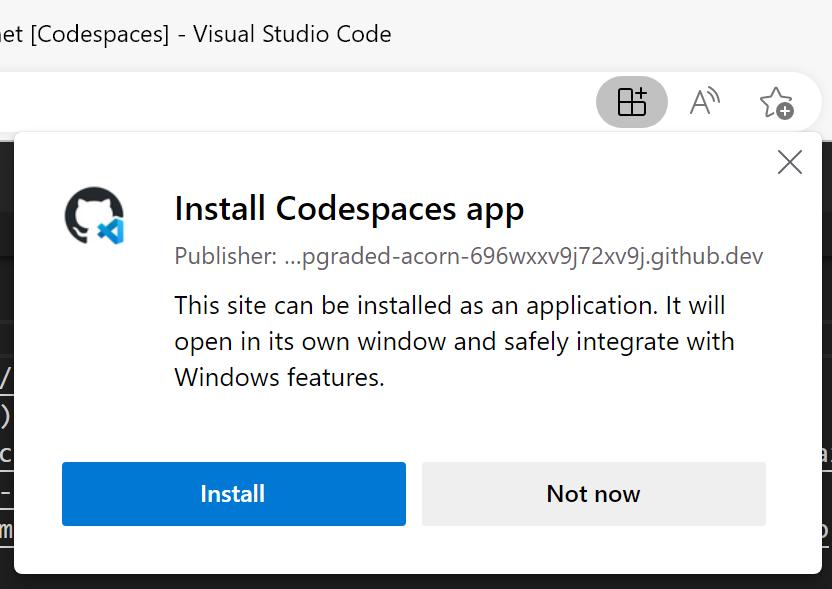The image size is (832, 589).
Task: Close the Install Codespaces app dialog
Action: 790,162
